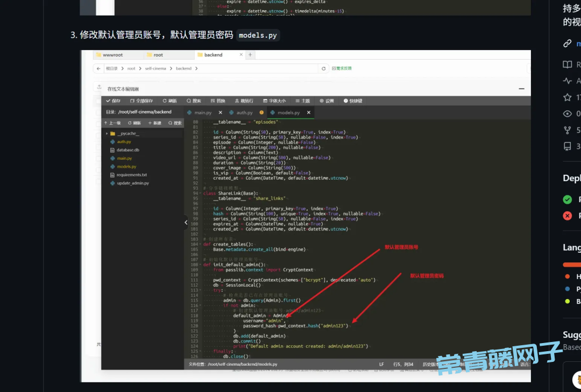Image resolution: width=581 pixels, height=392 pixels.
Task: Click the search magnifier in editor toolbar
Action: tap(189, 101)
